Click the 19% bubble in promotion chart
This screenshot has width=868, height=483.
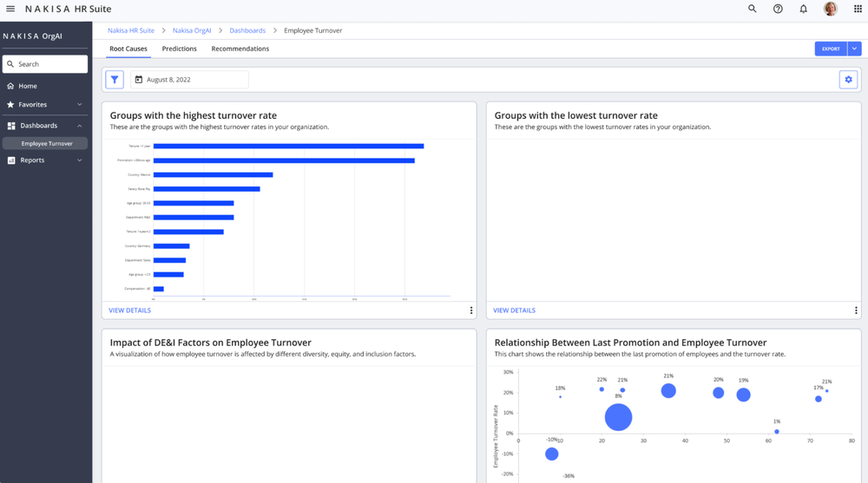(x=744, y=395)
